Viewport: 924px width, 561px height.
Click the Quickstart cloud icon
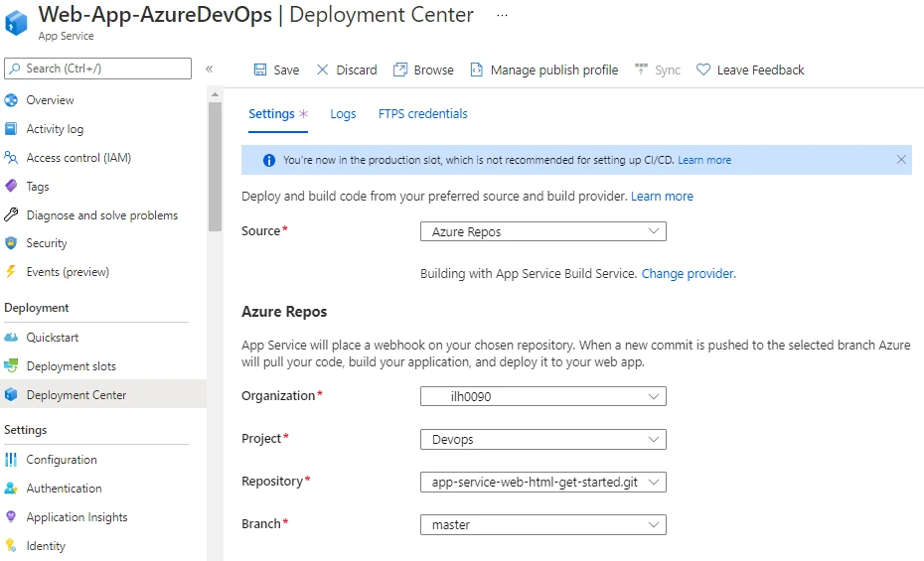pos(11,338)
